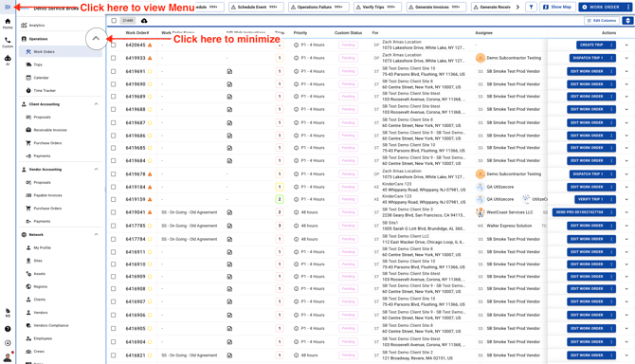
Task: Click Demo Subcontractor Testing avatar for order 6419933
Action: tap(481, 58)
